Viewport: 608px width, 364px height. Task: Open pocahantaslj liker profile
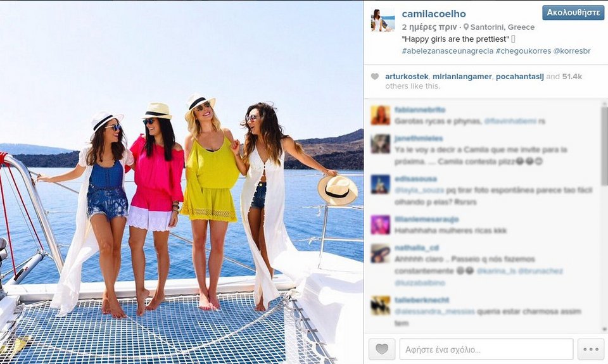point(520,77)
